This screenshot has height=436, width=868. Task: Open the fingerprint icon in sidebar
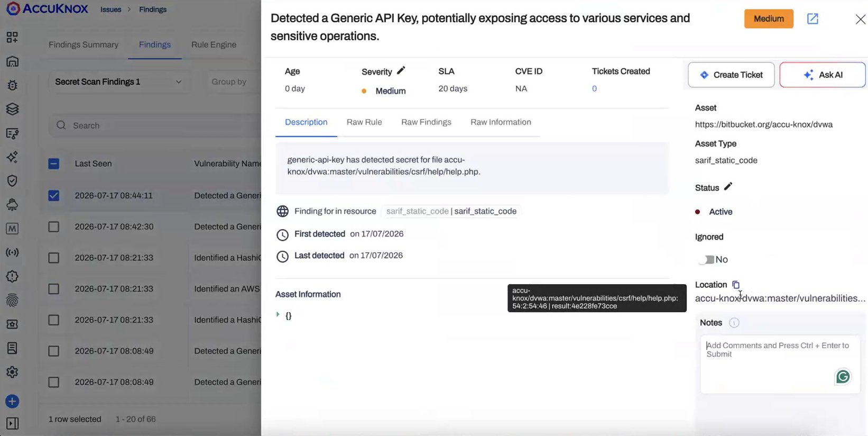click(x=12, y=301)
